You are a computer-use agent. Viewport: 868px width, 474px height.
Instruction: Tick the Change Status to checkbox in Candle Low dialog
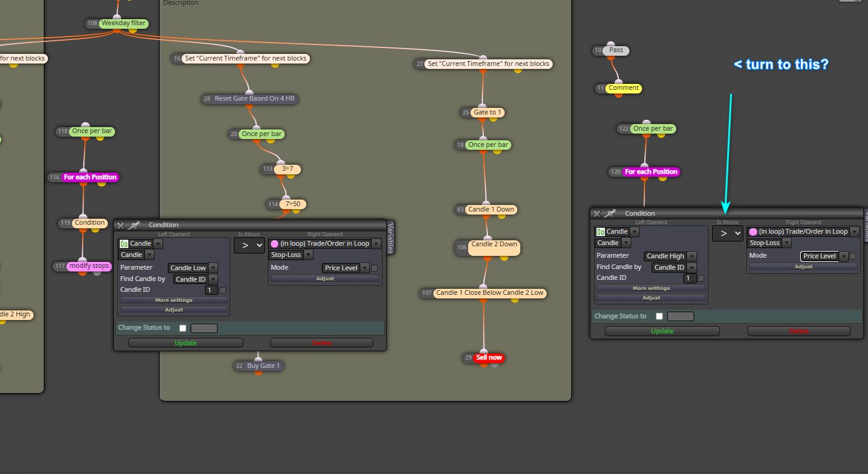pyautogui.click(x=183, y=328)
